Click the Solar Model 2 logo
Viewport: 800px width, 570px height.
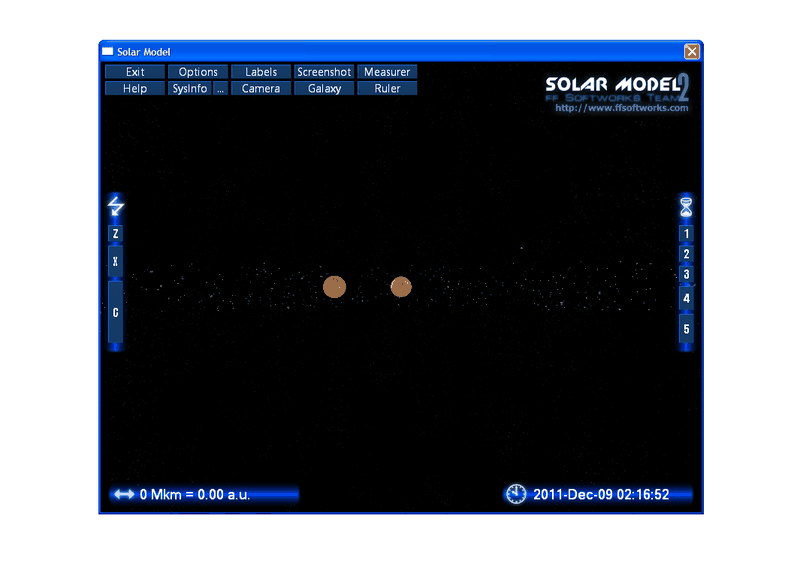[x=617, y=88]
